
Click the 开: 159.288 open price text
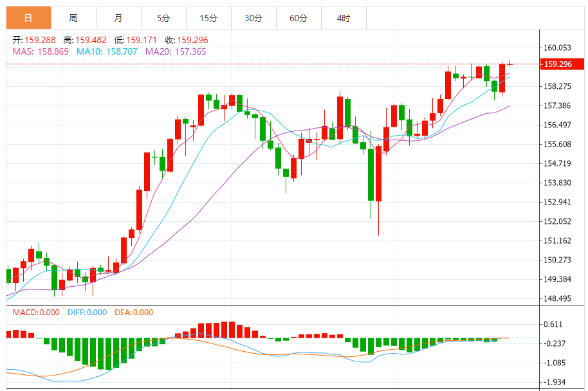[x=33, y=40]
